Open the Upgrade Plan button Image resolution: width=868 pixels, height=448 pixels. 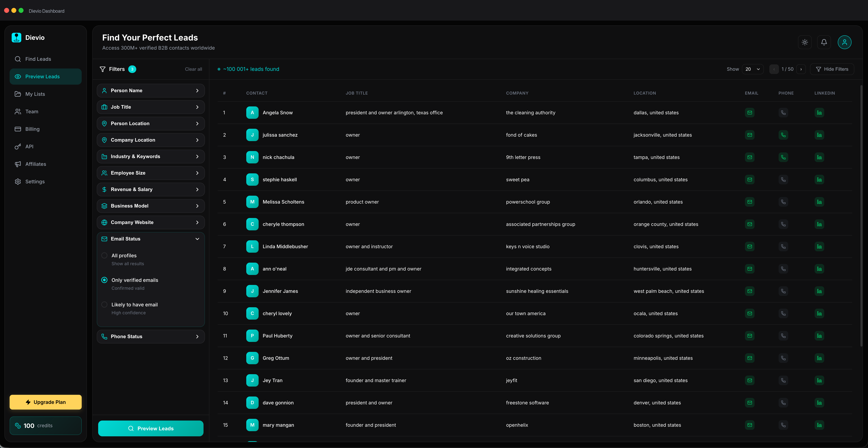click(x=45, y=402)
